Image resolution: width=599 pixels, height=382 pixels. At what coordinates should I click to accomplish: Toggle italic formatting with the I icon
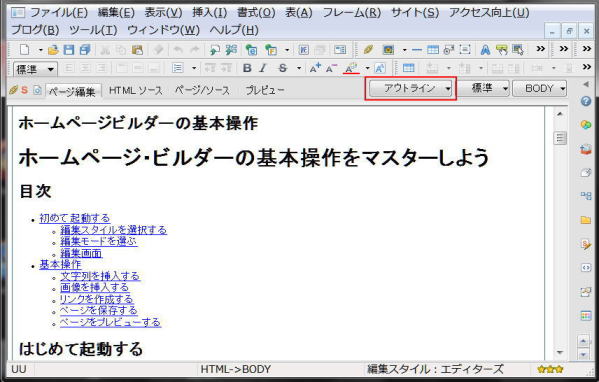(x=263, y=68)
